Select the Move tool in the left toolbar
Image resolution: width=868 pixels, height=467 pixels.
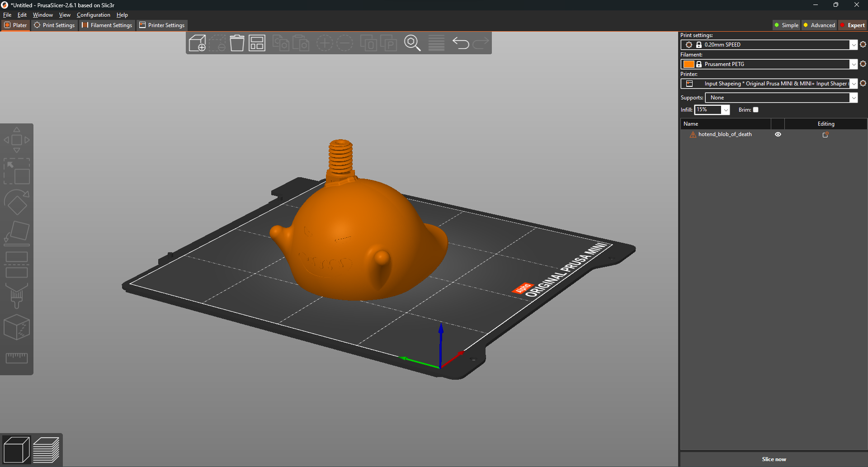pos(17,139)
